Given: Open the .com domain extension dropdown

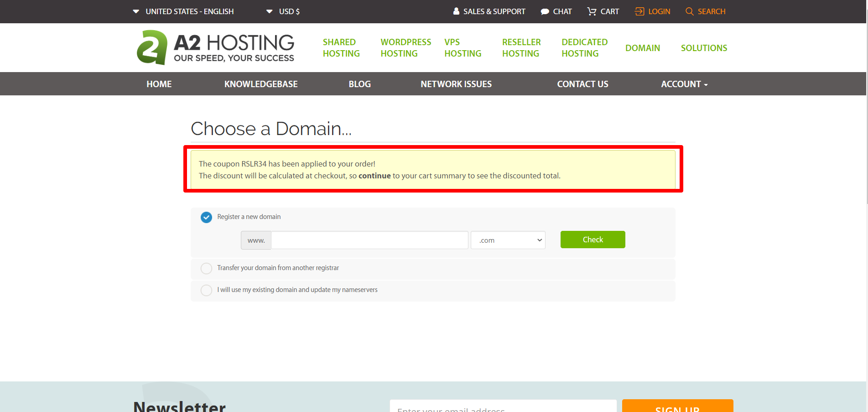Looking at the screenshot, I should (508, 240).
